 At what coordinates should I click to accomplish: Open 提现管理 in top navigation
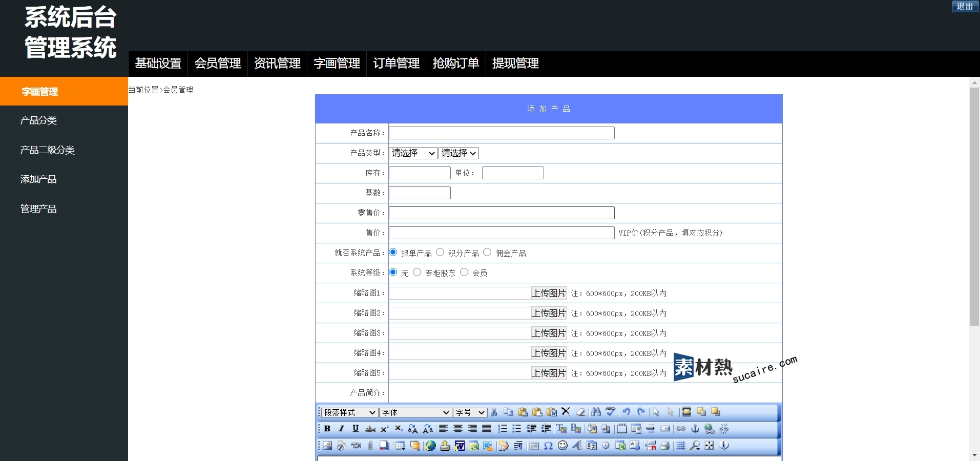pos(515,64)
